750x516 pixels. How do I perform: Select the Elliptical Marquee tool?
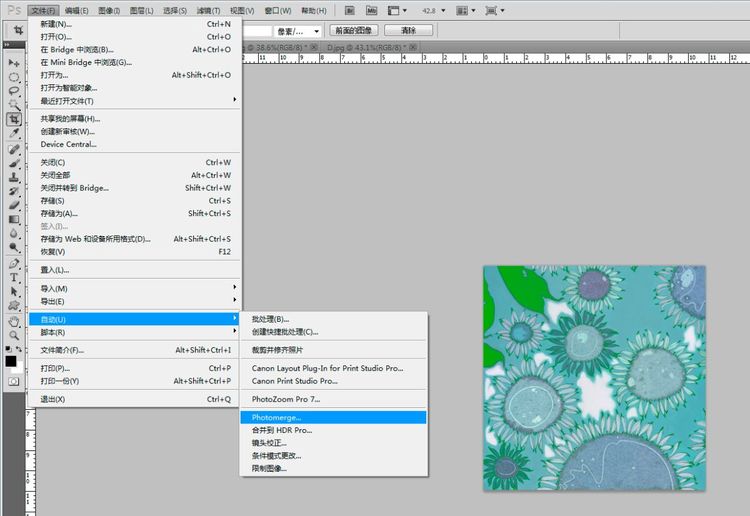tap(14, 77)
